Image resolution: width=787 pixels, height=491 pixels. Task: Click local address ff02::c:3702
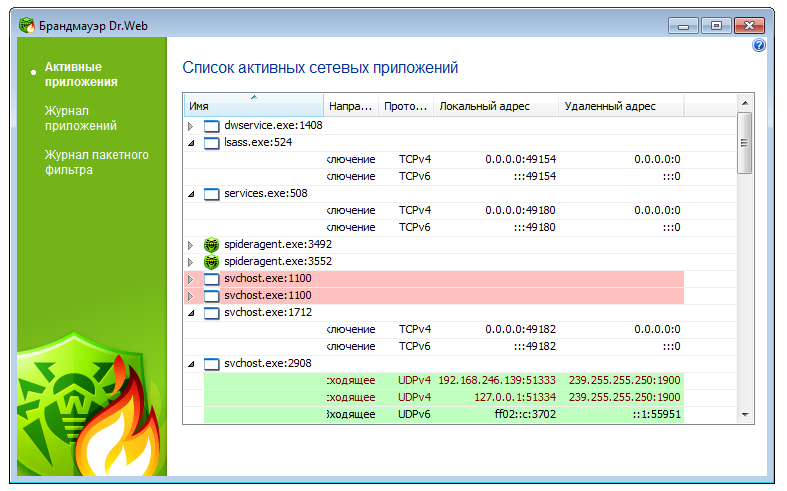pyautogui.click(x=525, y=414)
